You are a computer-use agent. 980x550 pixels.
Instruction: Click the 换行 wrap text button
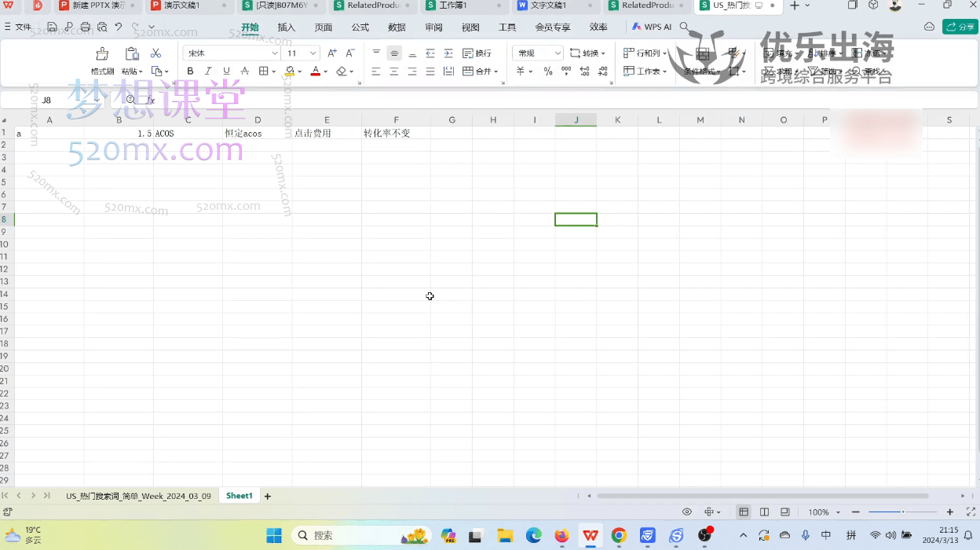[477, 53]
